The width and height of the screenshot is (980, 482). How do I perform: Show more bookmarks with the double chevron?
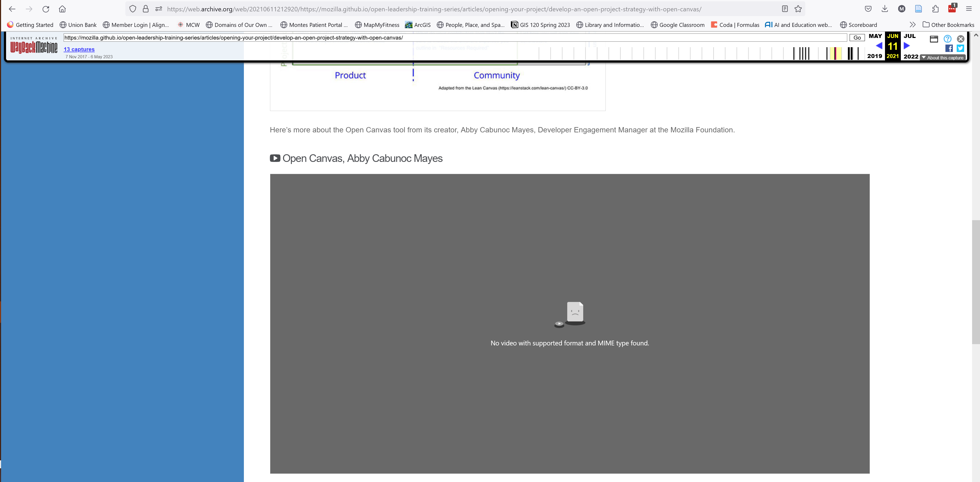point(912,25)
